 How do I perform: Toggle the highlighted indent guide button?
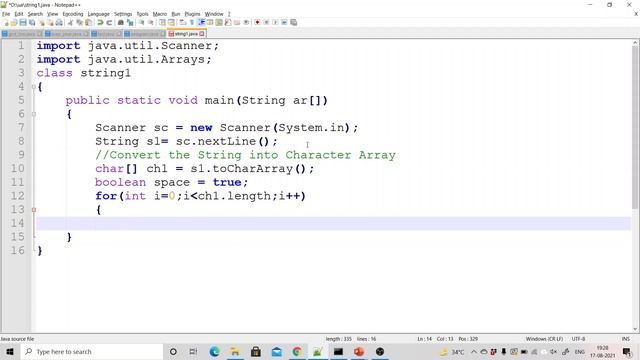[x=201, y=22]
